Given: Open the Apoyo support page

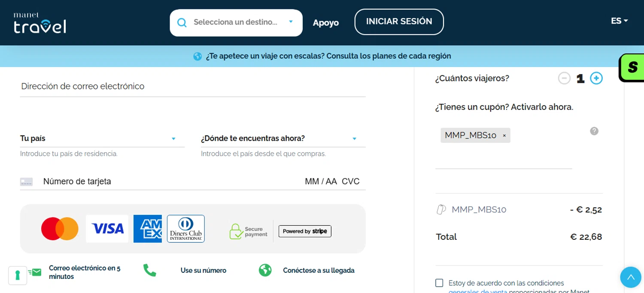Looking at the screenshot, I should click(x=325, y=23).
